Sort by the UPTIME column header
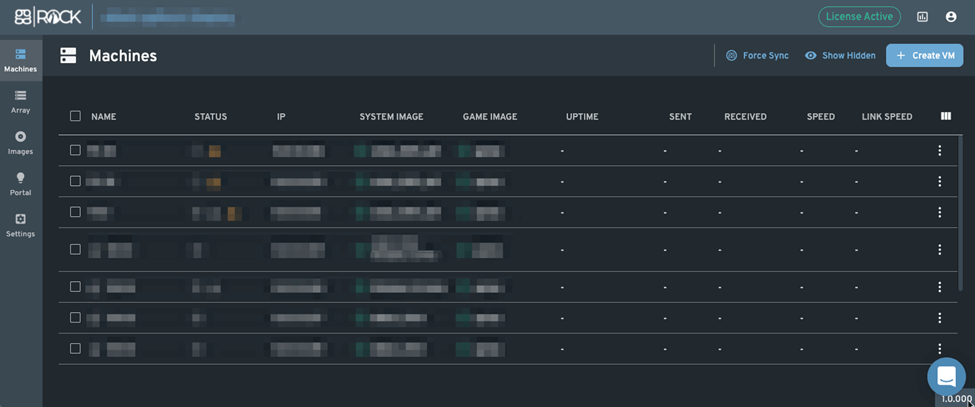The image size is (975, 407). pyautogui.click(x=582, y=117)
